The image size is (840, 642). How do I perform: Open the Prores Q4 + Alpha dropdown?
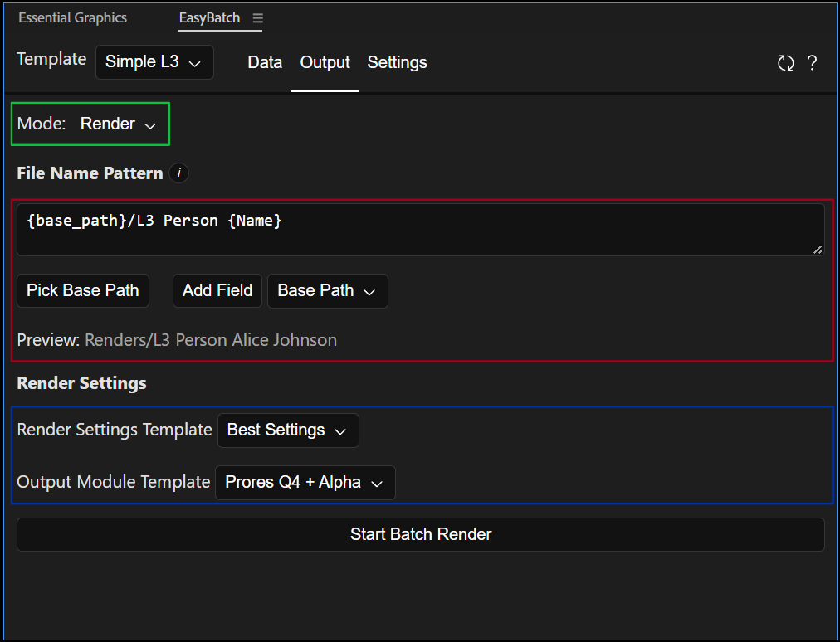(x=305, y=483)
